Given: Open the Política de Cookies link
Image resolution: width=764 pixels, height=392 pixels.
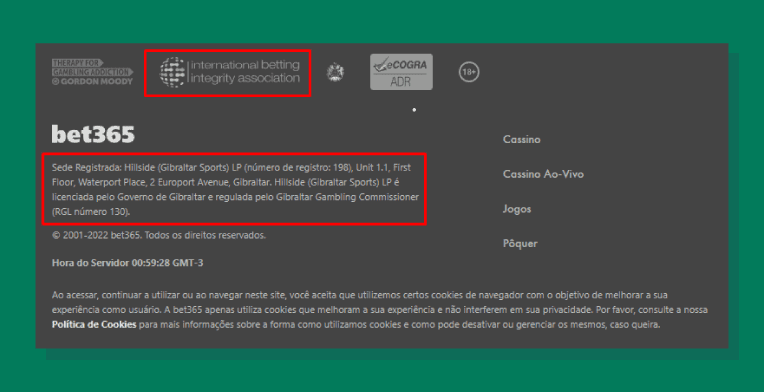Looking at the screenshot, I should (x=94, y=324).
